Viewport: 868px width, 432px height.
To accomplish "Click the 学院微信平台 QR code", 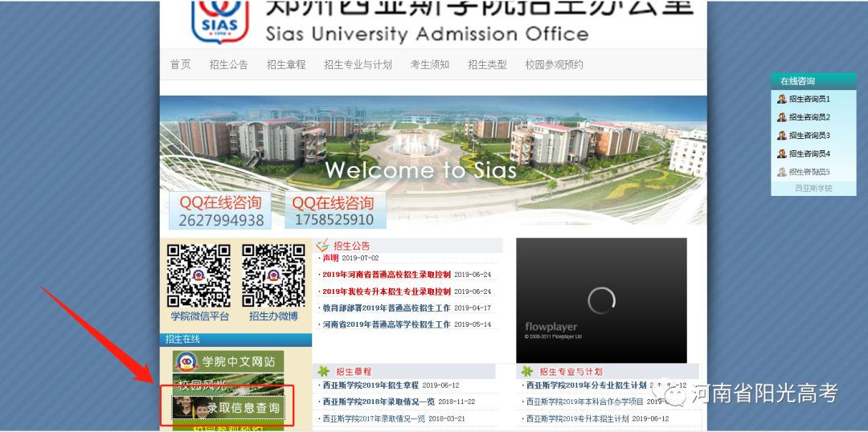I will point(199,275).
